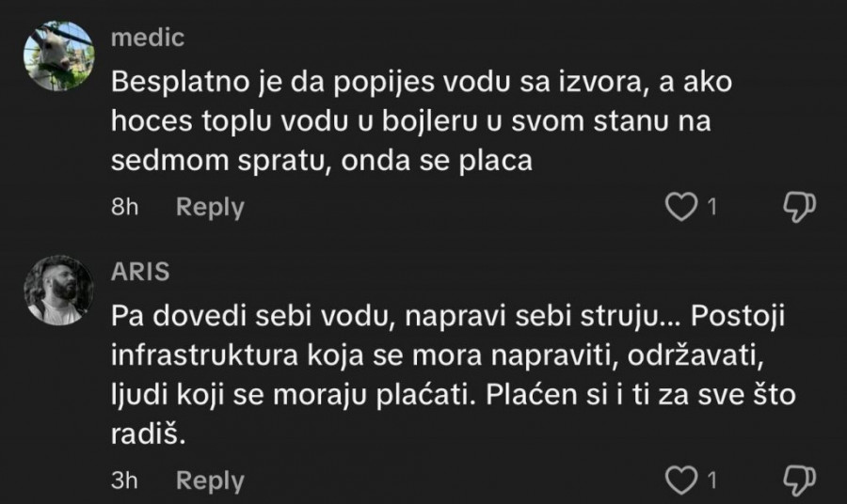Like the comment by ARIS with the heart
Image resolution: width=847 pixels, height=504 pixels.
point(679,480)
